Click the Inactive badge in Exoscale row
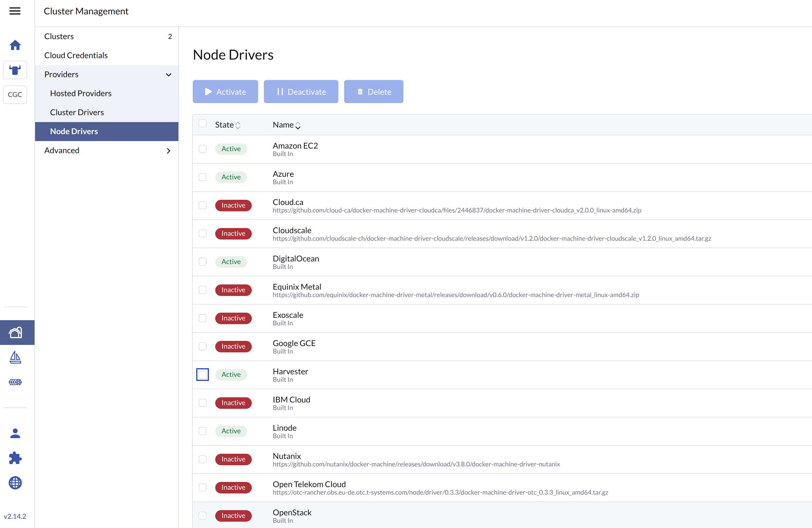Viewport: 812px width, 528px height. (x=233, y=318)
